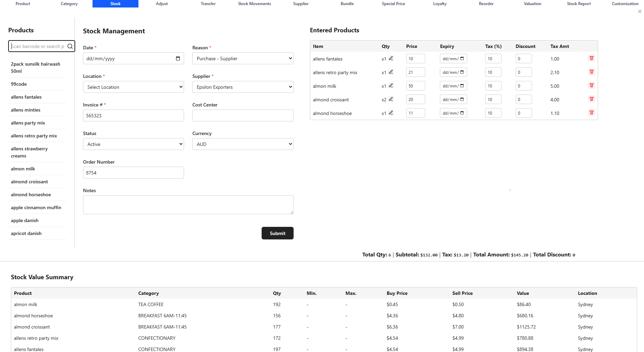Open expiry calendar for allens fantales

(x=462, y=58)
